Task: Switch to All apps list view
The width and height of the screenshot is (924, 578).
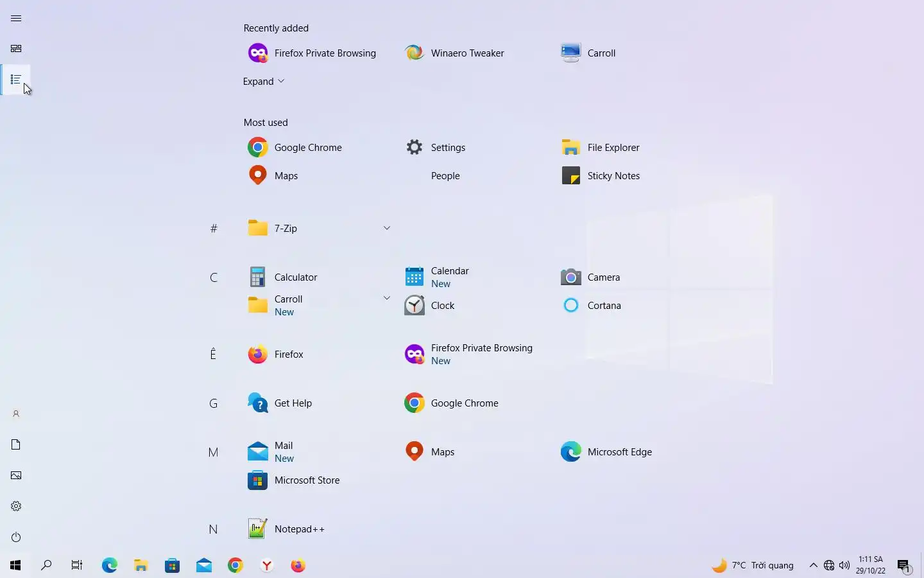Action: 16,80
